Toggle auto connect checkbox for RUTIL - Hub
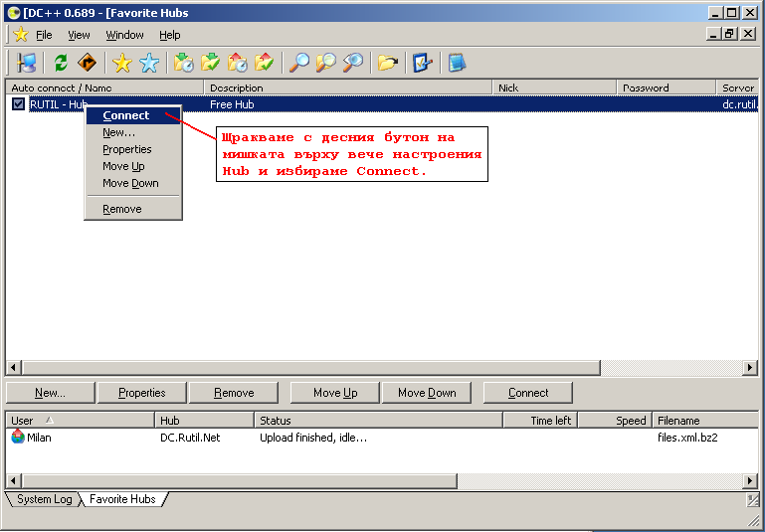The width and height of the screenshot is (765, 532). [x=19, y=103]
